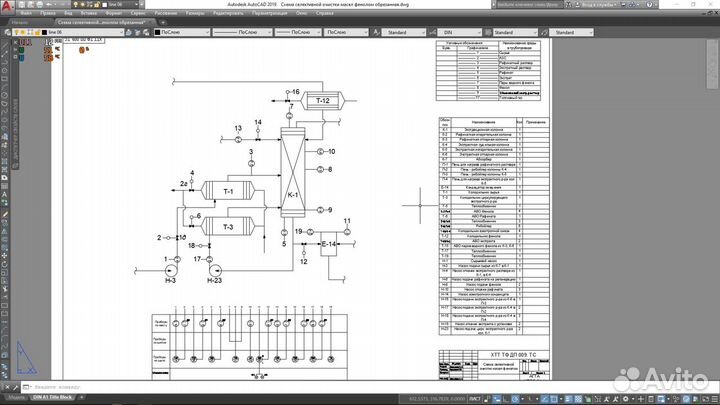Click the sun freeze/thaw layer icon
This screenshot has width=720, height=405.
tap(24, 32)
